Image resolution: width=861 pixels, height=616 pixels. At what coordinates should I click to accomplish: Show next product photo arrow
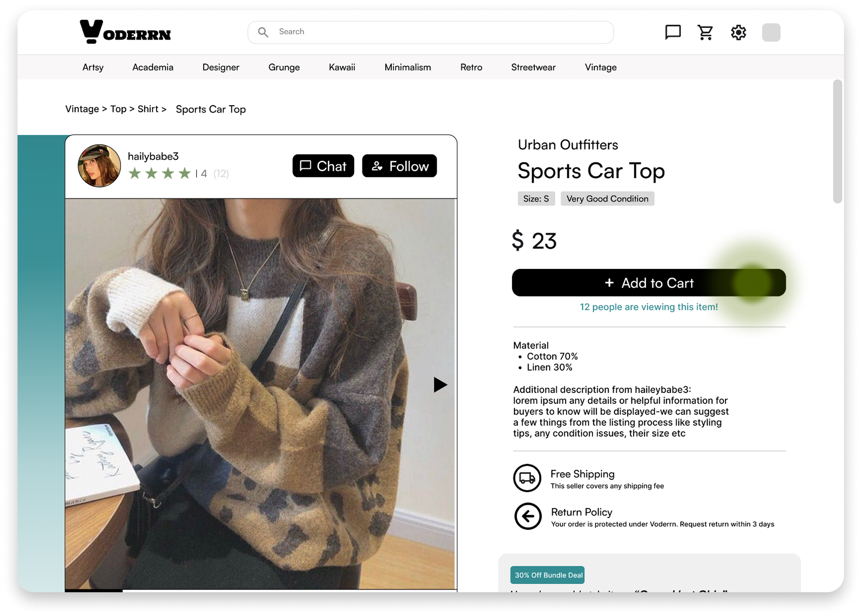(440, 385)
